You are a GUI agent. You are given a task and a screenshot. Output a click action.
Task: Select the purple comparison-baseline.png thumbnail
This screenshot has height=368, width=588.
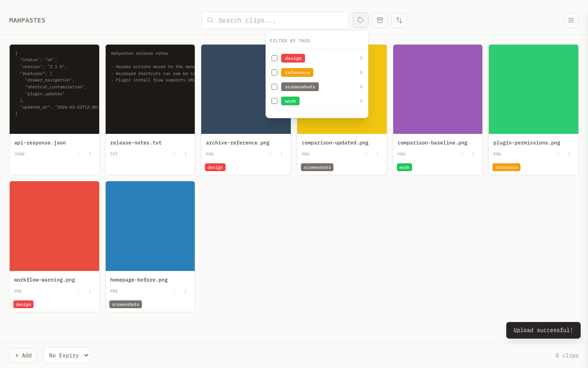tap(437, 89)
